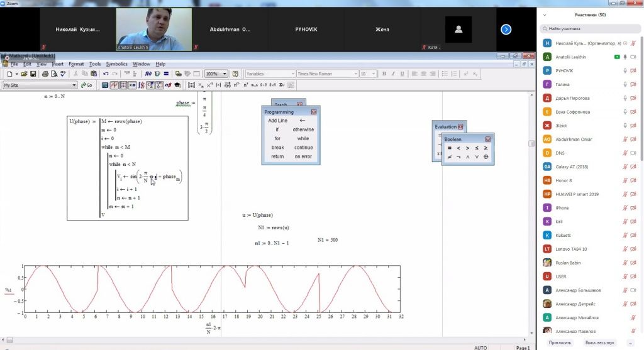Toggle microphone for PYHOVIK participant
The height and width of the screenshot is (350, 644).
point(625,70)
